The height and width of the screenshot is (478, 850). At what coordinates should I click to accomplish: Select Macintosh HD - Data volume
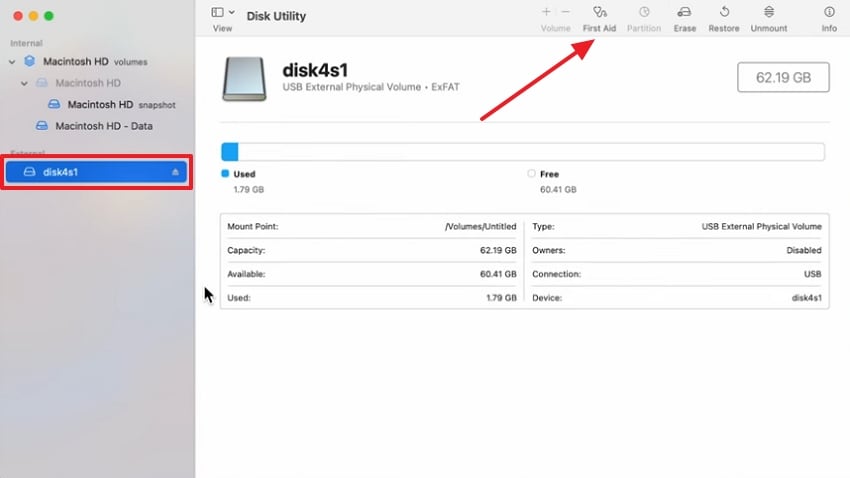104,126
